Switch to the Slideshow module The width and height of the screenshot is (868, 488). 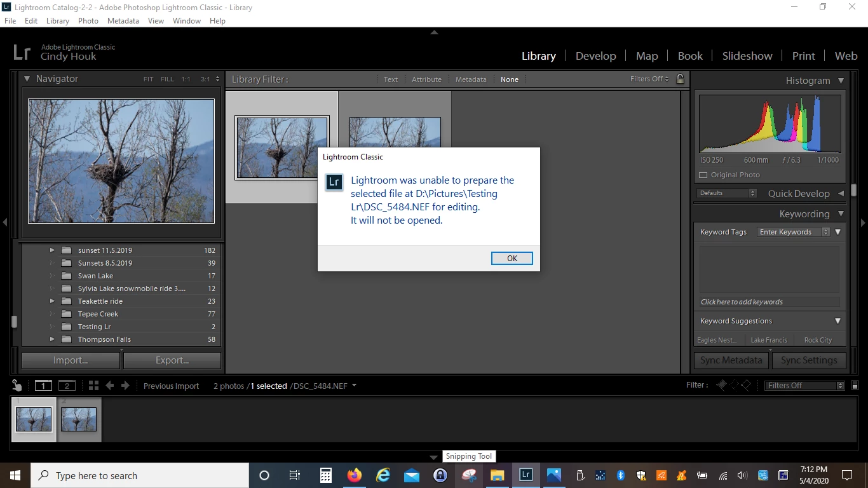[x=747, y=56]
